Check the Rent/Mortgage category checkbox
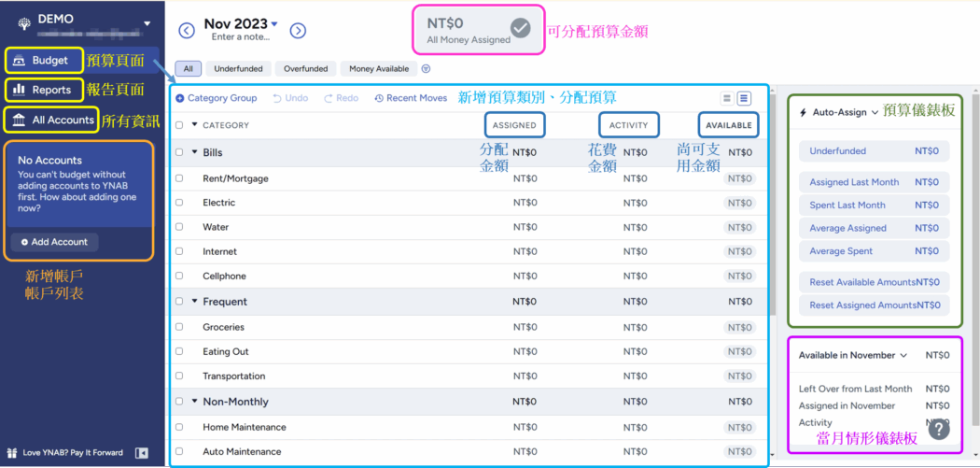980x468 pixels. [x=179, y=178]
